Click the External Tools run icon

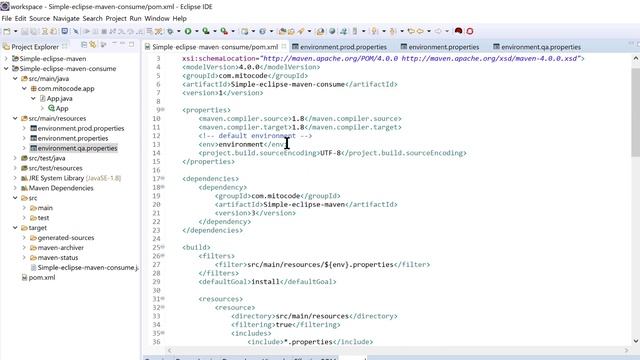[224, 31]
